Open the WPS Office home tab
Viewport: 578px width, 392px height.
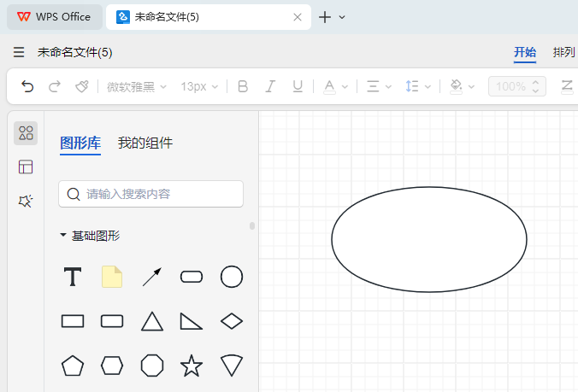[x=55, y=17]
